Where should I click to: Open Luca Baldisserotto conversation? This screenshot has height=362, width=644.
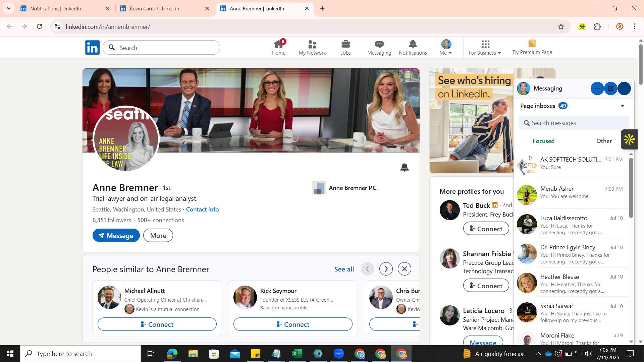point(571,224)
